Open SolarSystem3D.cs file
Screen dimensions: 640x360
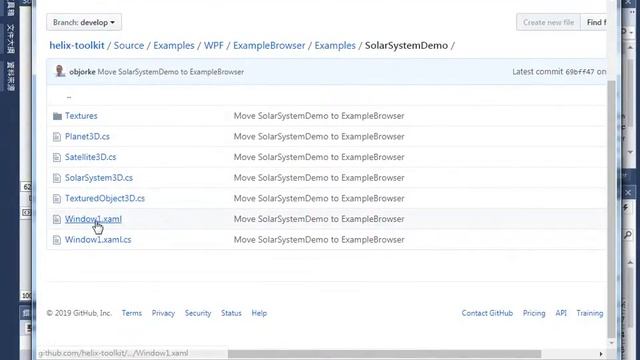pos(99,178)
